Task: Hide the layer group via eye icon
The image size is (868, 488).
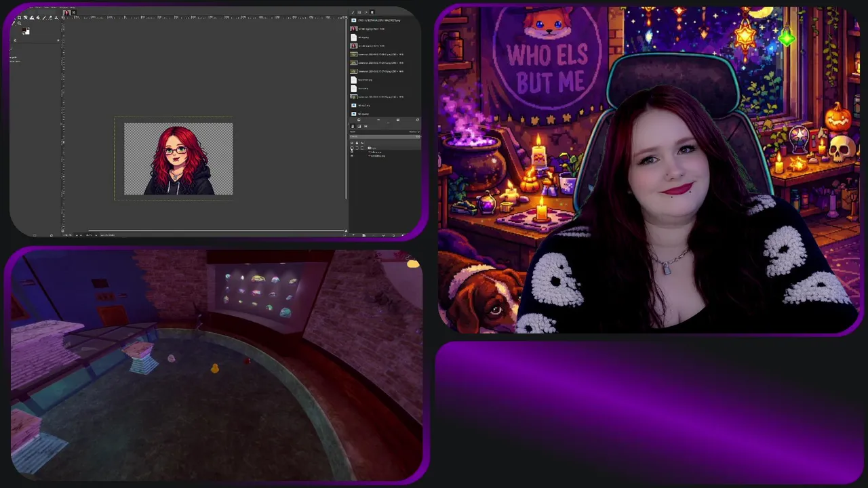Action: (352, 148)
